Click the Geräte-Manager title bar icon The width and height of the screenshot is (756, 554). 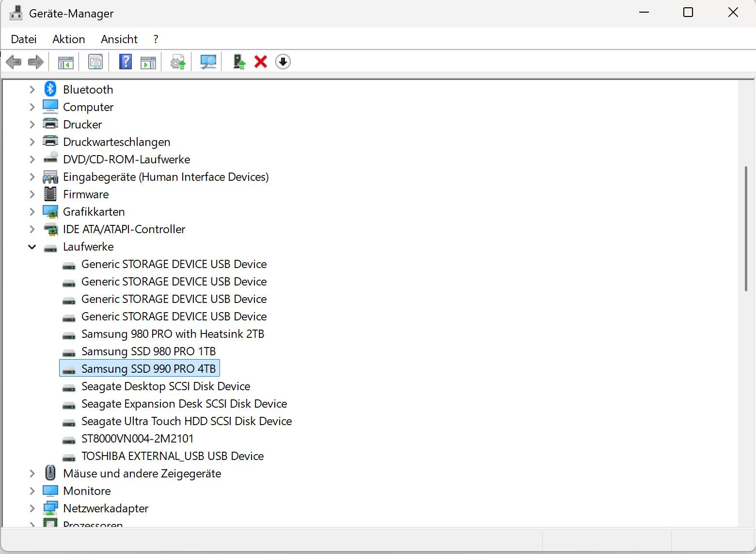click(16, 13)
